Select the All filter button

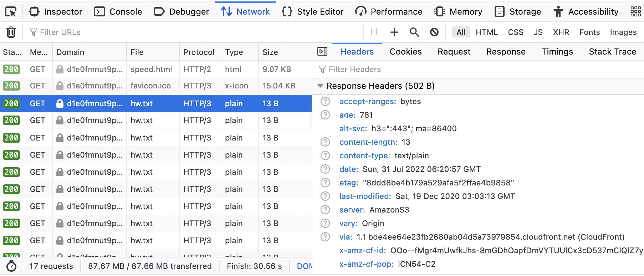tap(461, 32)
